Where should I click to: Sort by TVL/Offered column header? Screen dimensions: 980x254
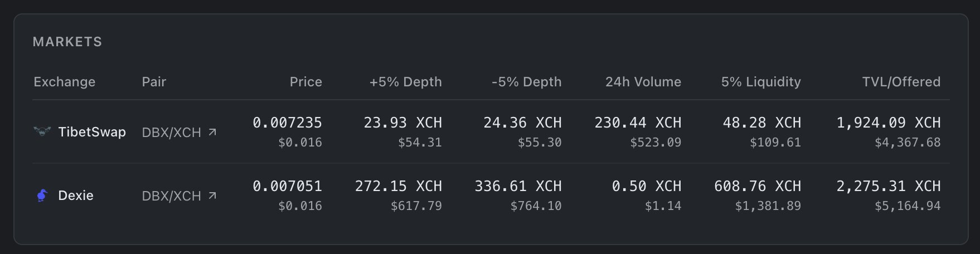901,82
